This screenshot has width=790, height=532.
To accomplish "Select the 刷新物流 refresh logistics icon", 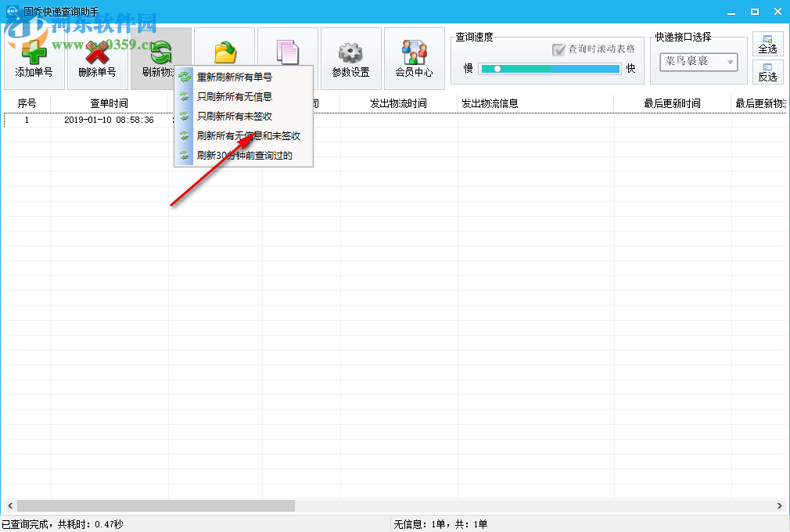I will tap(162, 52).
